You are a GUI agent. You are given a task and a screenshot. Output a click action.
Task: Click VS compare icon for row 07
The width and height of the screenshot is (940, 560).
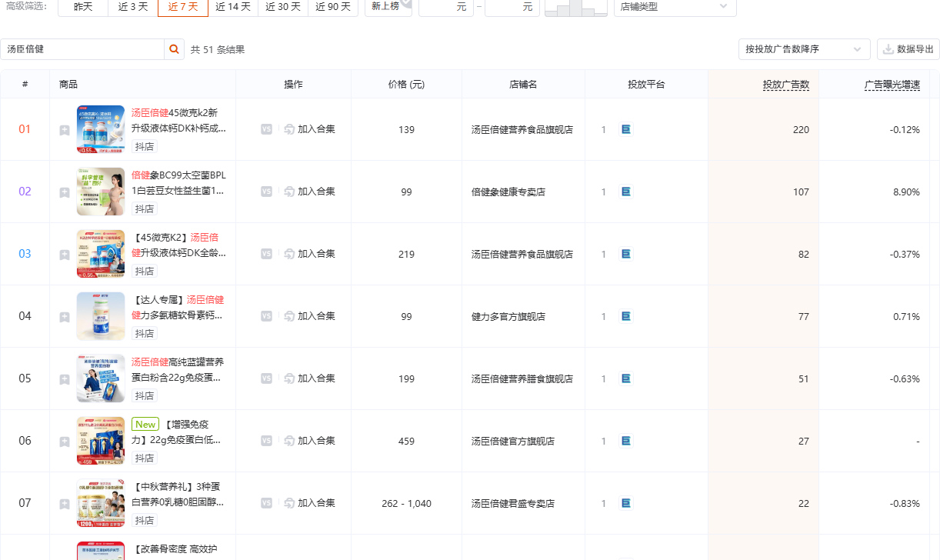(266, 503)
